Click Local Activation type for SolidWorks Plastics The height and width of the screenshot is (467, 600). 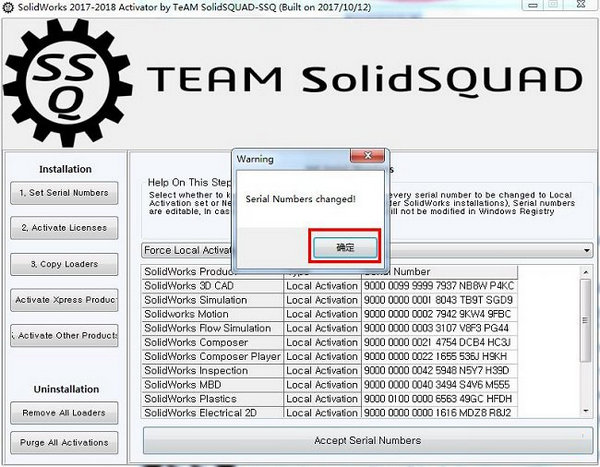pyautogui.click(x=322, y=399)
